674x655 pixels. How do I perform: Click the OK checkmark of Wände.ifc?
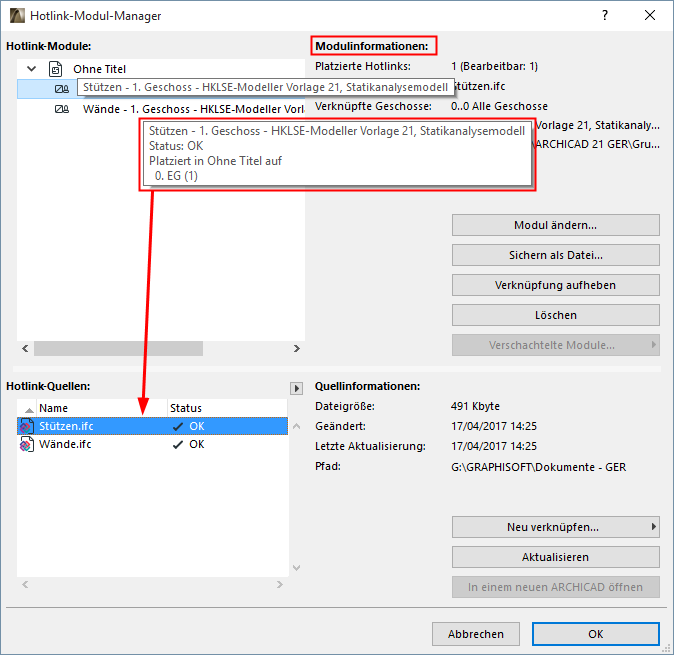[178, 445]
